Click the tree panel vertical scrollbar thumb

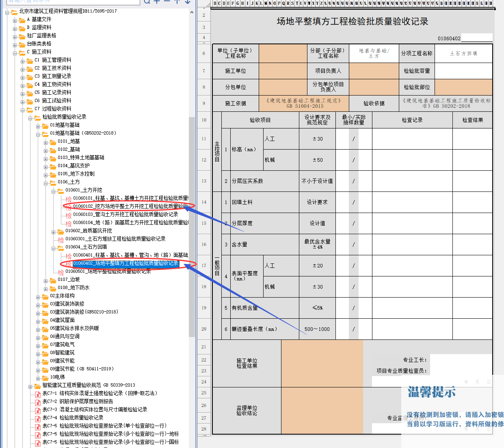click(x=192, y=226)
